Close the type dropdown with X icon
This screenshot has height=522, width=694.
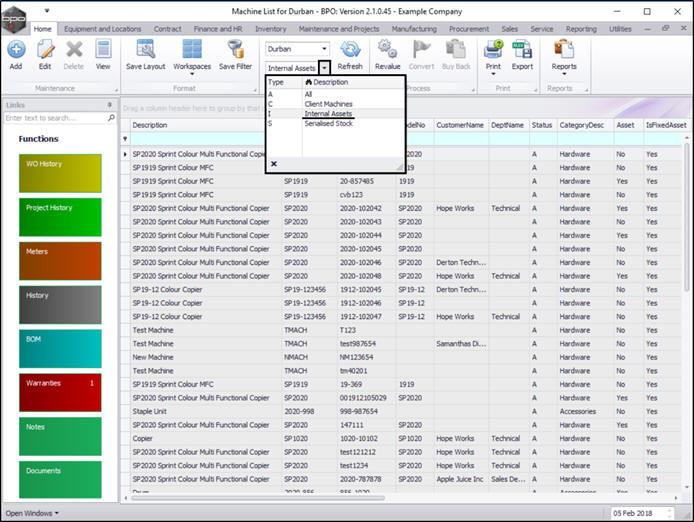tap(274, 164)
